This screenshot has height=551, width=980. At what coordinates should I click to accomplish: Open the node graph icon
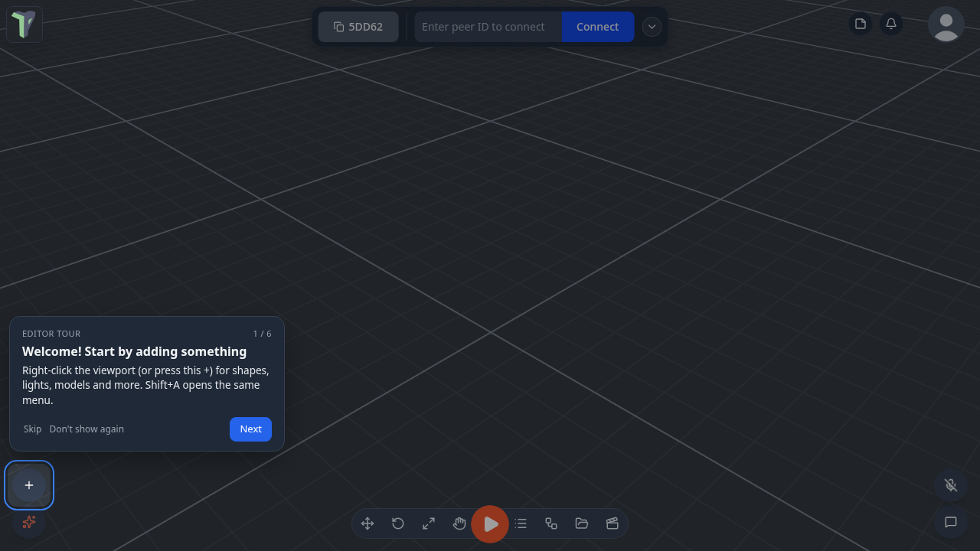click(551, 523)
